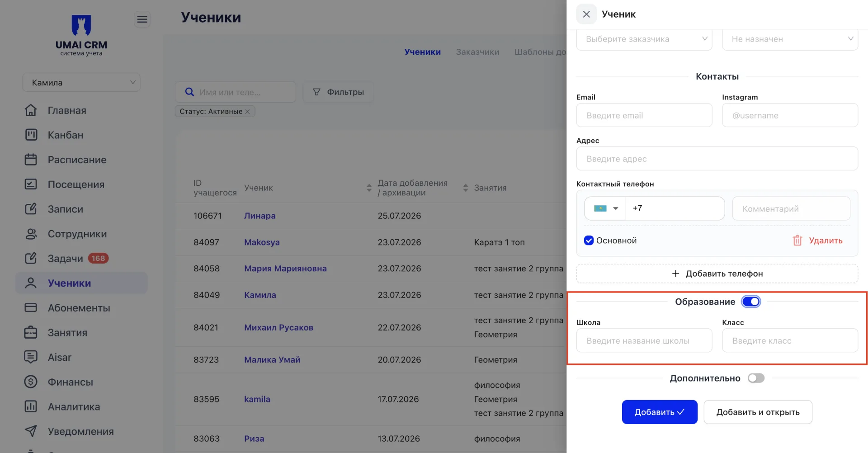Focus the phone Комментарий field
The image size is (868, 453).
tap(791, 208)
